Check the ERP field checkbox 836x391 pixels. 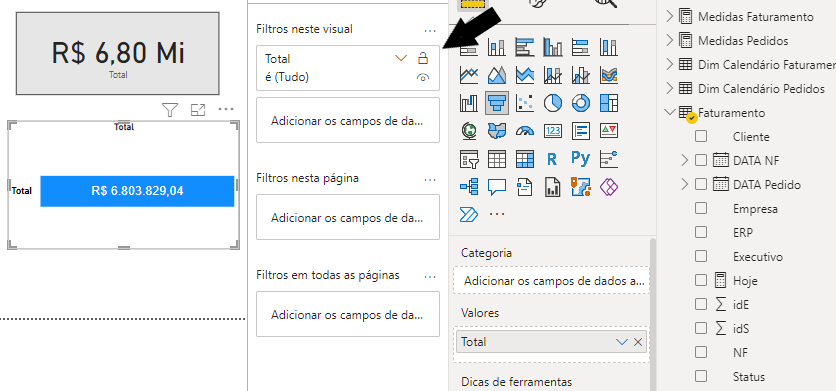(x=701, y=232)
